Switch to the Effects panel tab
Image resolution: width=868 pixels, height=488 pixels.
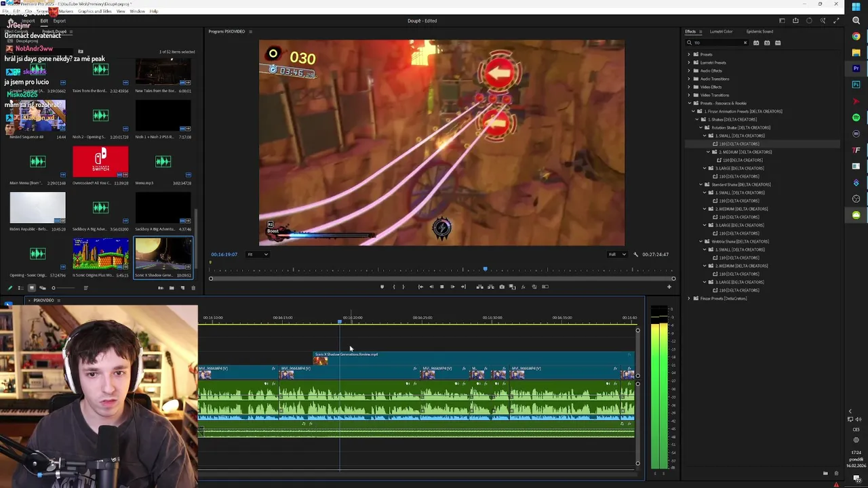coord(690,31)
